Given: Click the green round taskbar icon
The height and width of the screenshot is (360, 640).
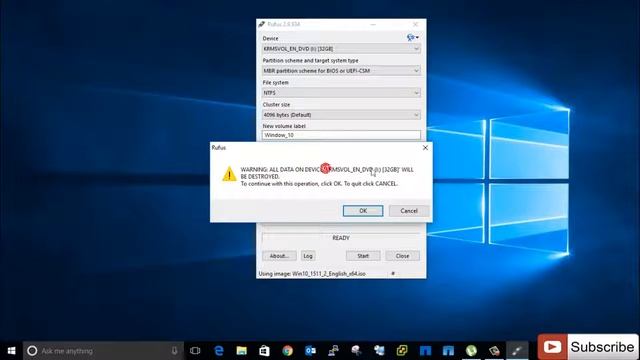Looking at the screenshot, I should tap(471, 351).
